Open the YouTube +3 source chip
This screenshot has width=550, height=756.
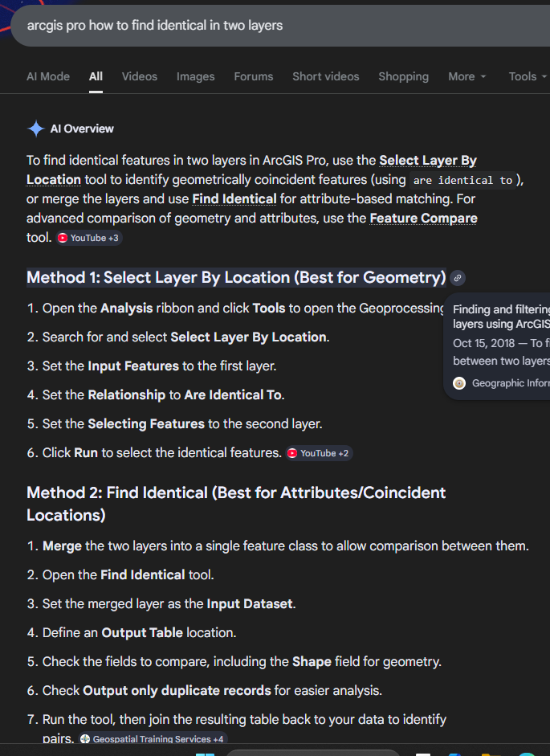[89, 238]
